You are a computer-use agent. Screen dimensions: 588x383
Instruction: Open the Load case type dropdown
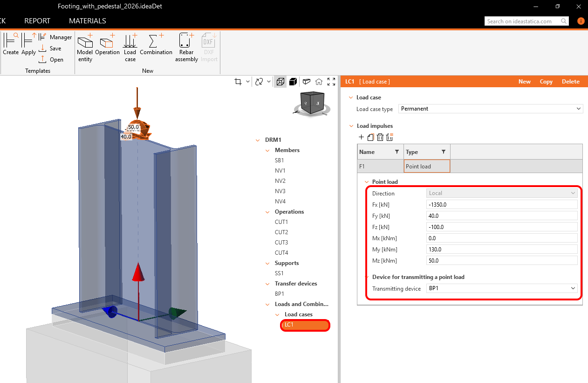491,109
